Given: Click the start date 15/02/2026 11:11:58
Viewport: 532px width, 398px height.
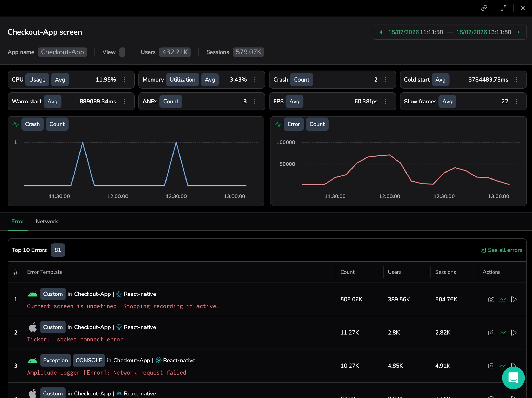Looking at the screenshot, I should click(x=415, y=32).
